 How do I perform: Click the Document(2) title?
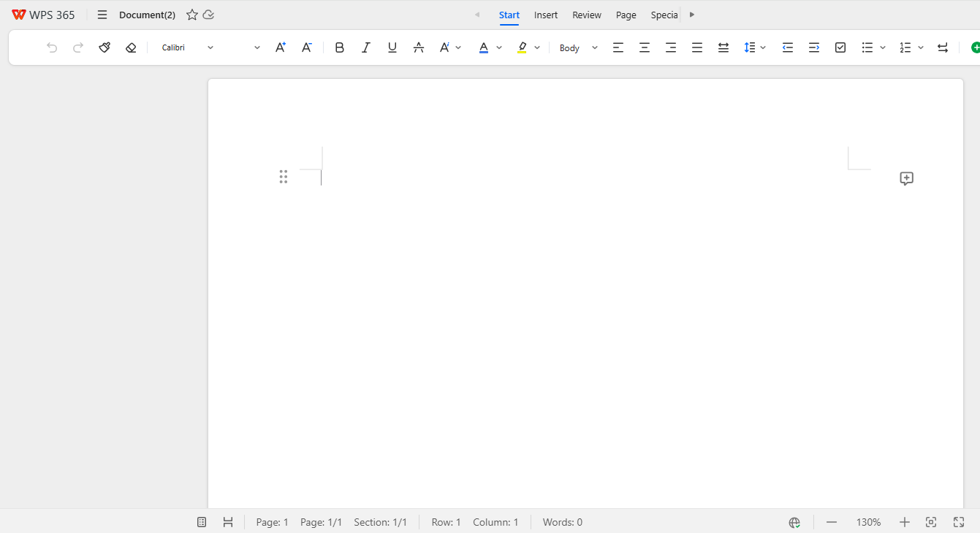coord(147,15)
